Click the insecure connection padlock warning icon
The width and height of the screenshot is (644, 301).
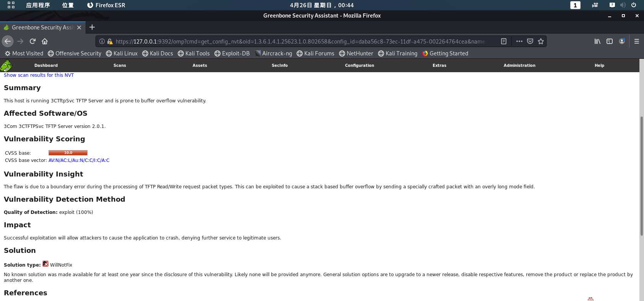point(110,41)
